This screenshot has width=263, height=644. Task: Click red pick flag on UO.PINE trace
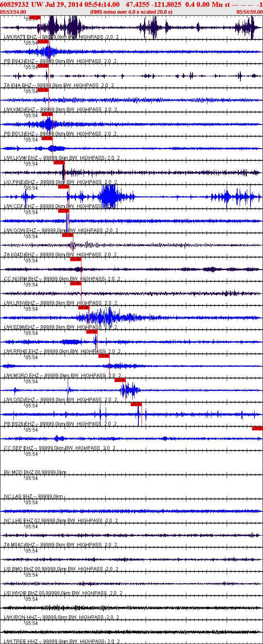coord(59,162)
